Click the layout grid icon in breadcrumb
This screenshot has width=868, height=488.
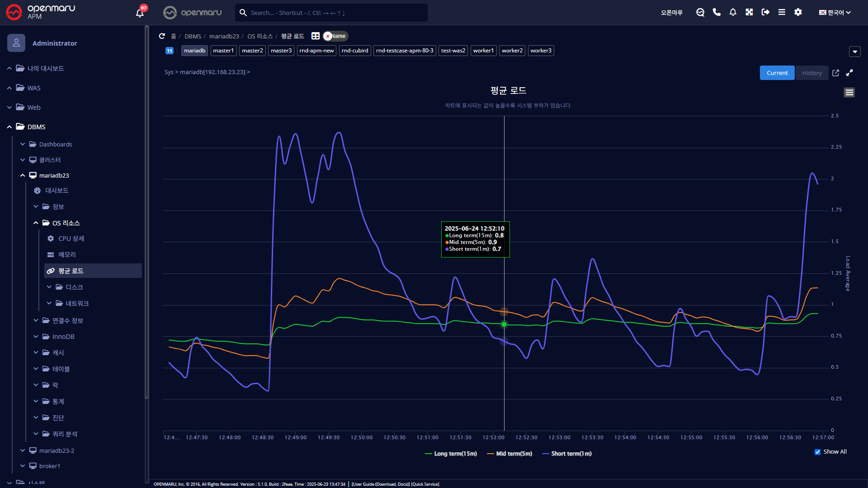coord(316,36)
